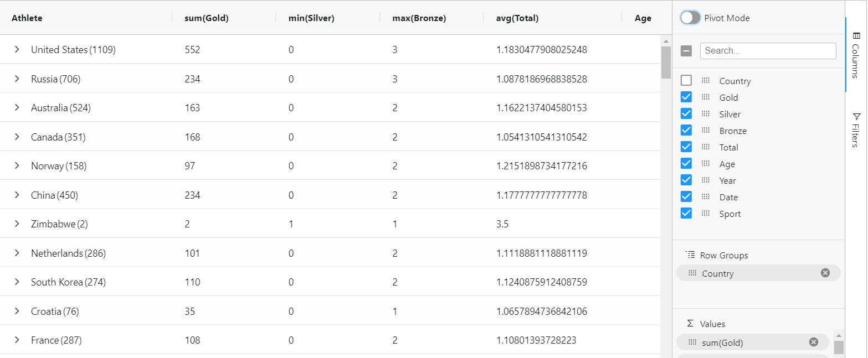Click drag handle icon next to Gold column
Image resolution: width=868 pixels, height=358 pixels.
[x=705, y=97]
